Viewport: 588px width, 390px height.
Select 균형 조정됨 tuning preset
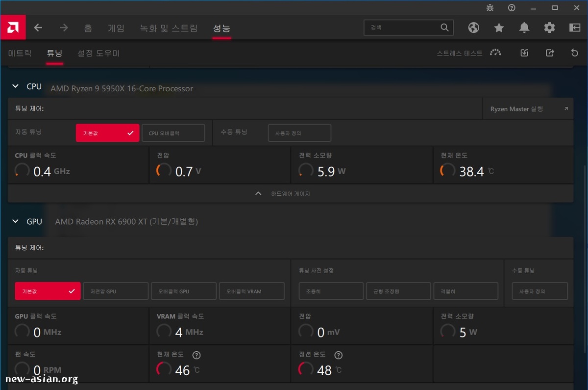[398, 291]
